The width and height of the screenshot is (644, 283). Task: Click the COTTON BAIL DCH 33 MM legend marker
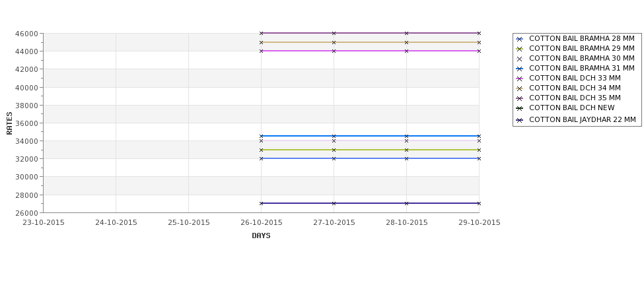[x=520, y=79]
